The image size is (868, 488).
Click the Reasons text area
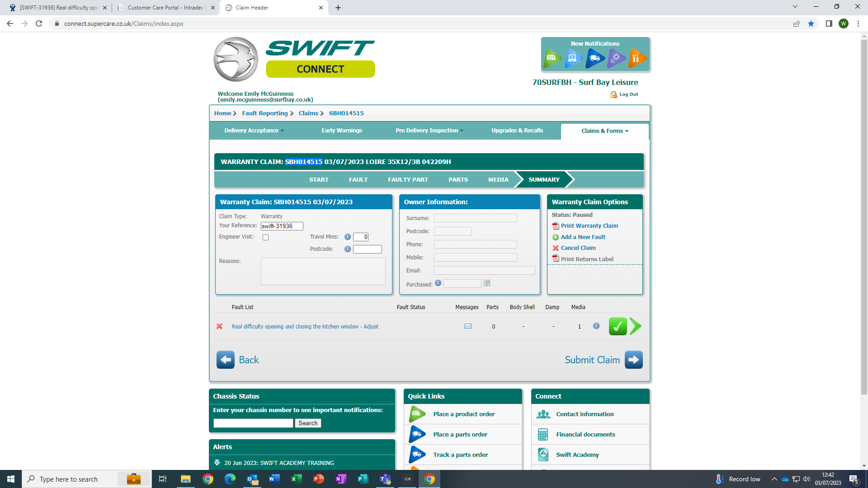click(323, 271)
